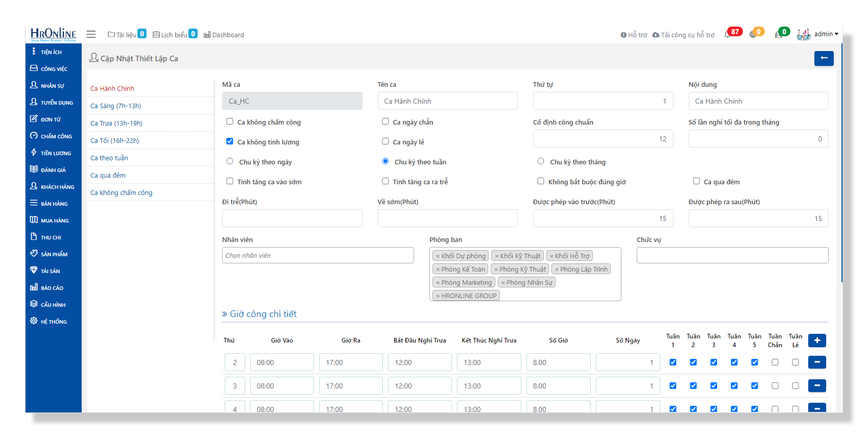
Task: Enable the Ca qua đêm checkbox
Action: pyautogui.click(x=696, y=181)
